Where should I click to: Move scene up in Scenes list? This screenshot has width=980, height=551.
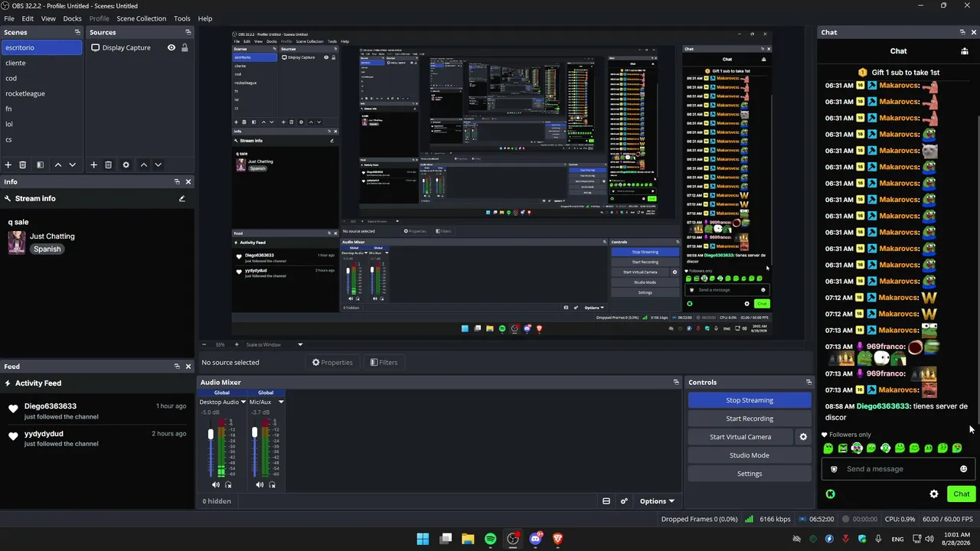click(58, 165)
